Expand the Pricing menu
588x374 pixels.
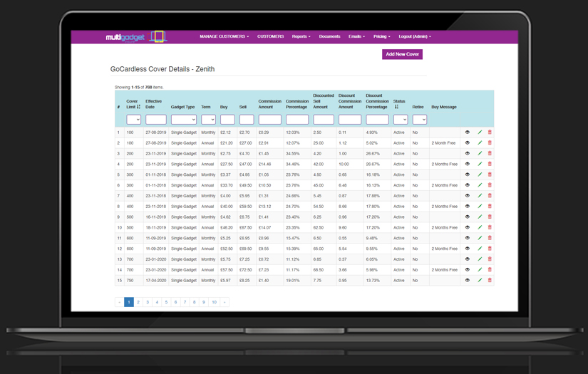382,36
